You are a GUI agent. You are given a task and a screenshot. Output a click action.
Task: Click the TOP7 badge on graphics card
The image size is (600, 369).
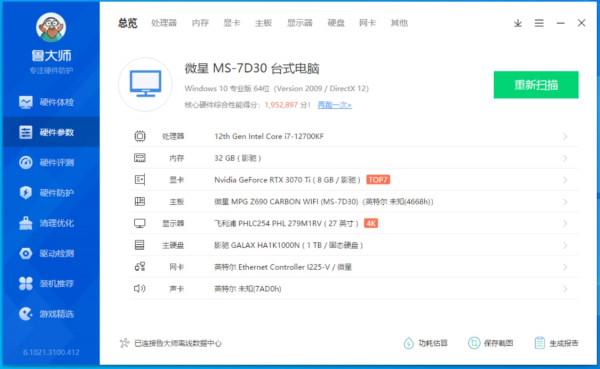click(378, 180)
